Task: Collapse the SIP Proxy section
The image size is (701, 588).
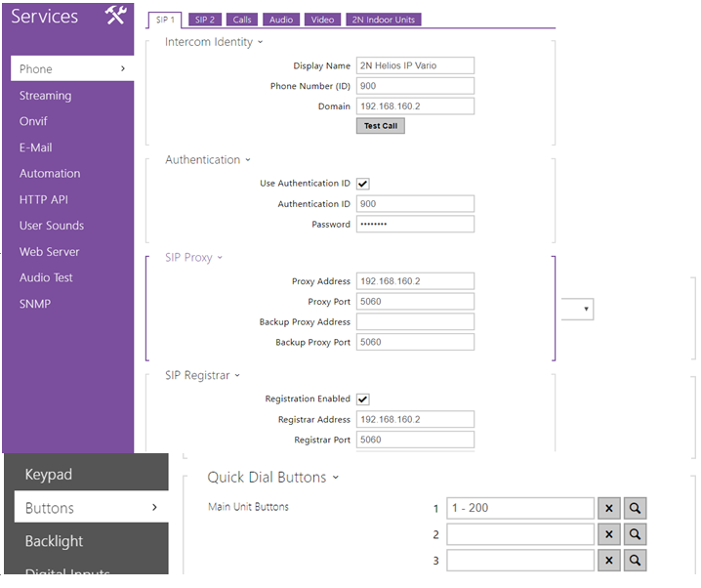Action: (x=193, y=258)
